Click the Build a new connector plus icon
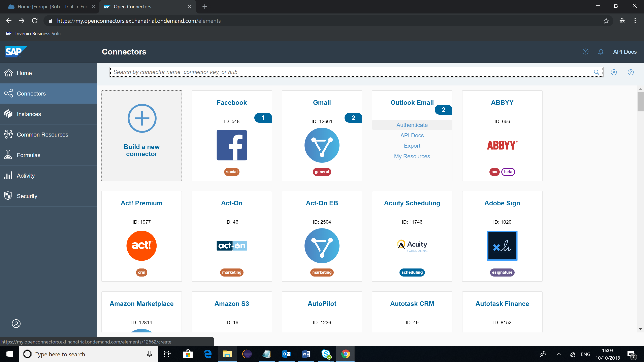 [142, 118]
